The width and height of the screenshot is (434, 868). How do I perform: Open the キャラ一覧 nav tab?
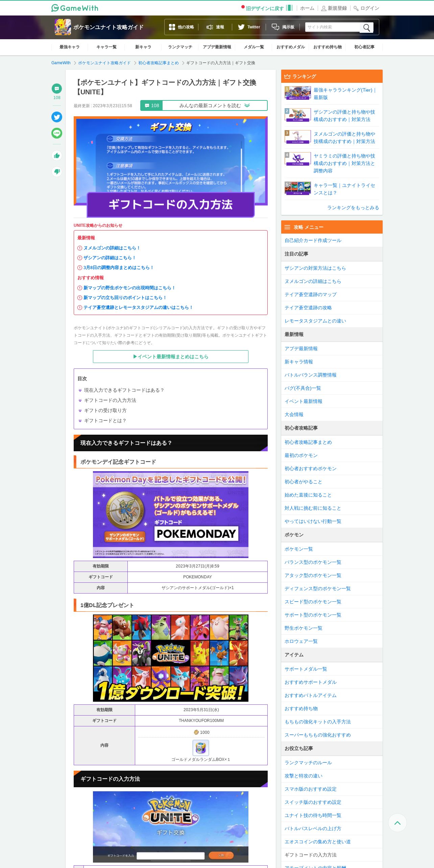[x=106, y=47]
